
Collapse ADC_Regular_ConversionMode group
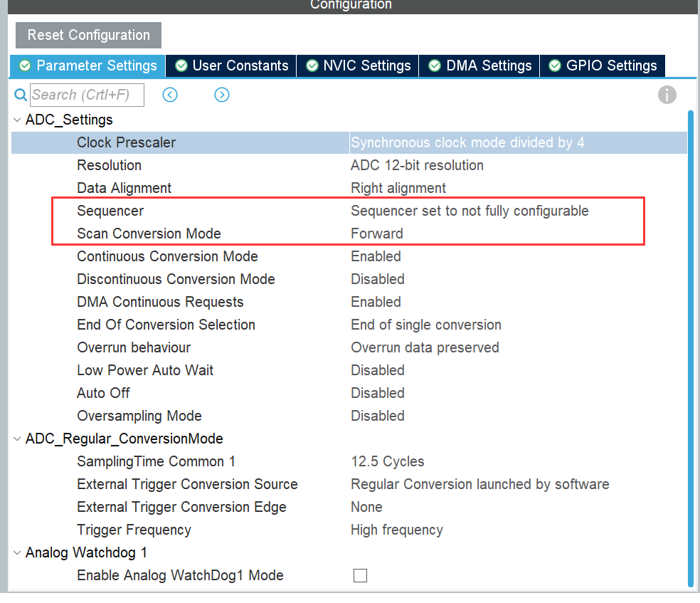pyautogui.click(x=17, y=439)
